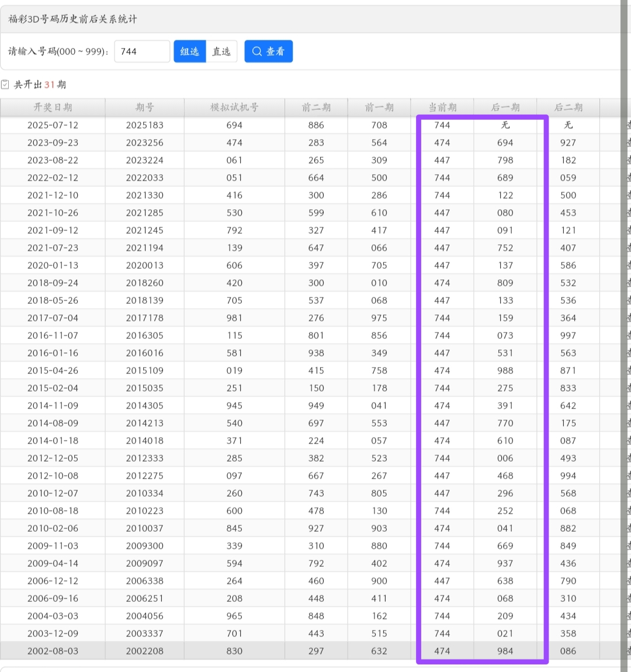Click the 后一期 column header
This screenshot has width=631, height=672.
coord(505,108)
